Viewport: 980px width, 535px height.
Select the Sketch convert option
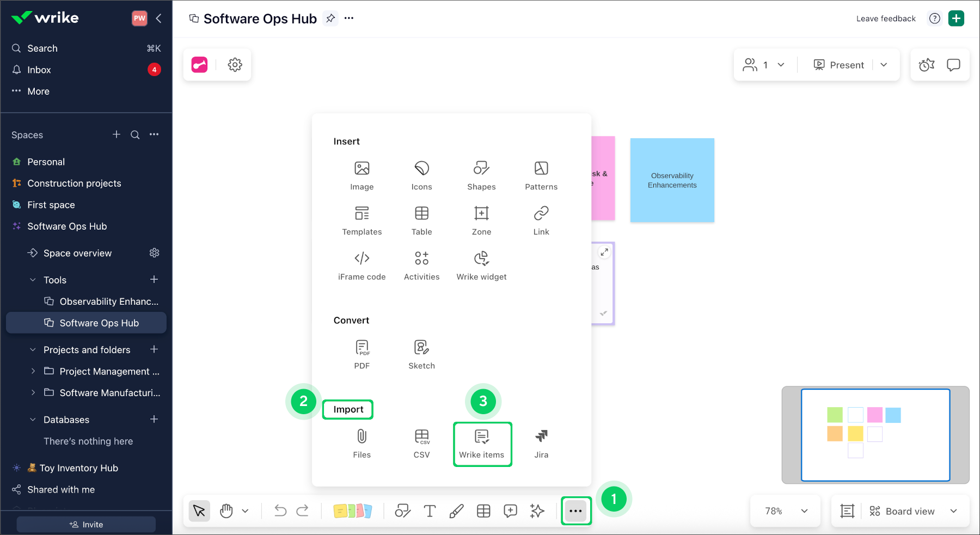coord(422,354)
